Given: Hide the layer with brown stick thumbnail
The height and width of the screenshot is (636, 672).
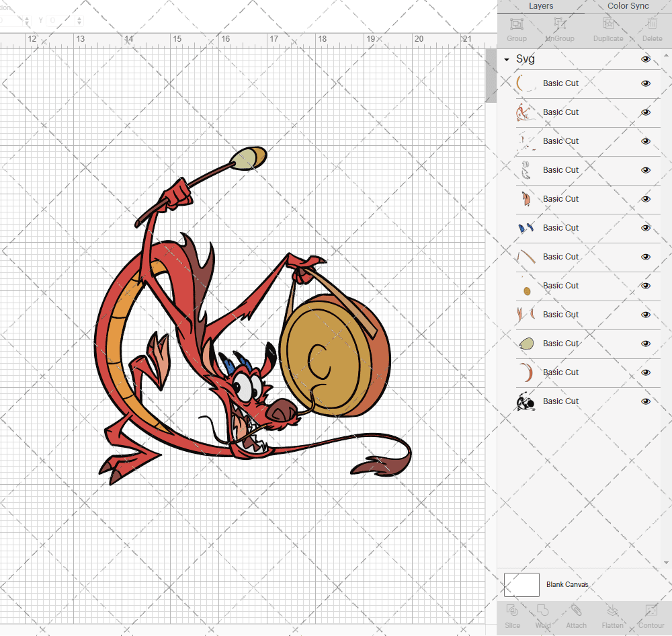Looking at the screenshot, I should click(x=645, y=257).
